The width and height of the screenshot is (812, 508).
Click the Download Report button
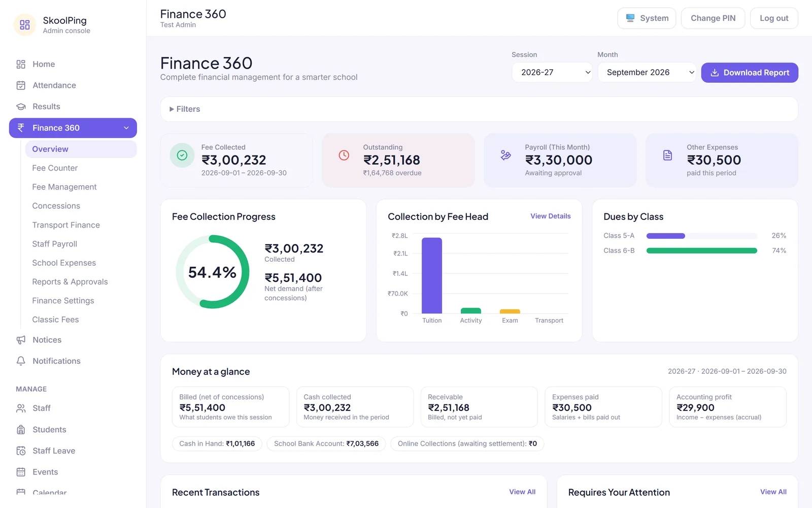[x=750, y=73]
